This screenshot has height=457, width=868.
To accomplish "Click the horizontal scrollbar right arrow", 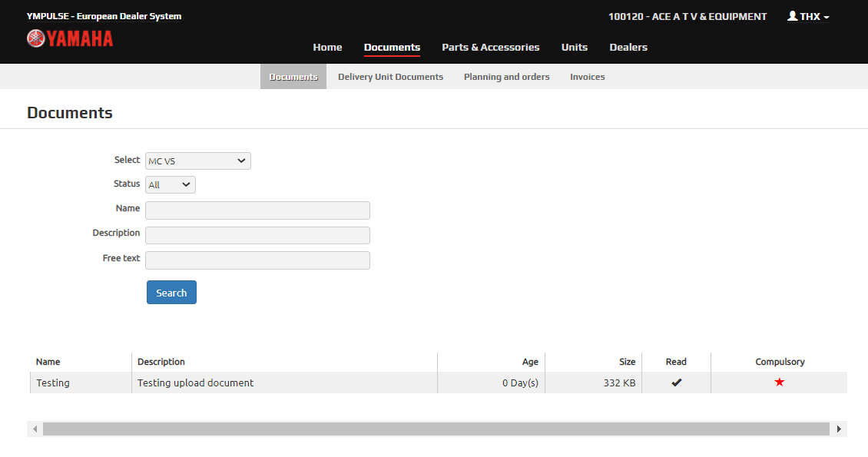I will [x=839, y=429].
